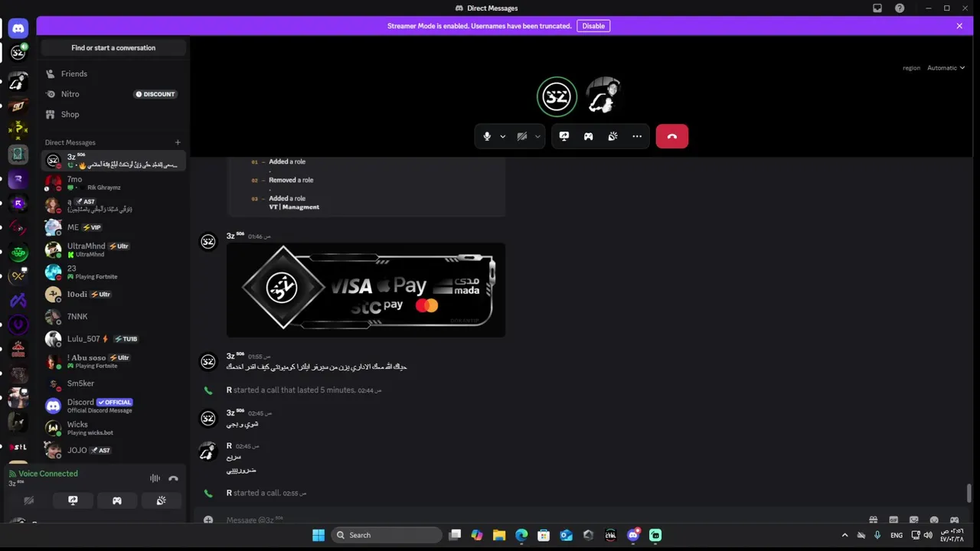Image resolution: width=980 pixels, height=551 pixels.
Task: Open more options ellipsis in call
Action: click(x=637, y=136)
